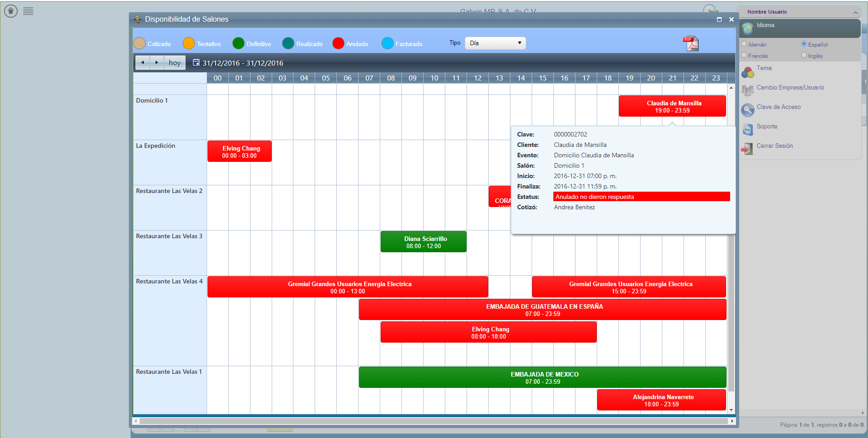This screenshot has width=868, height=438.
Task: Open Elving Chang 08:00 - 18:00 event
Action: point(489,332)
